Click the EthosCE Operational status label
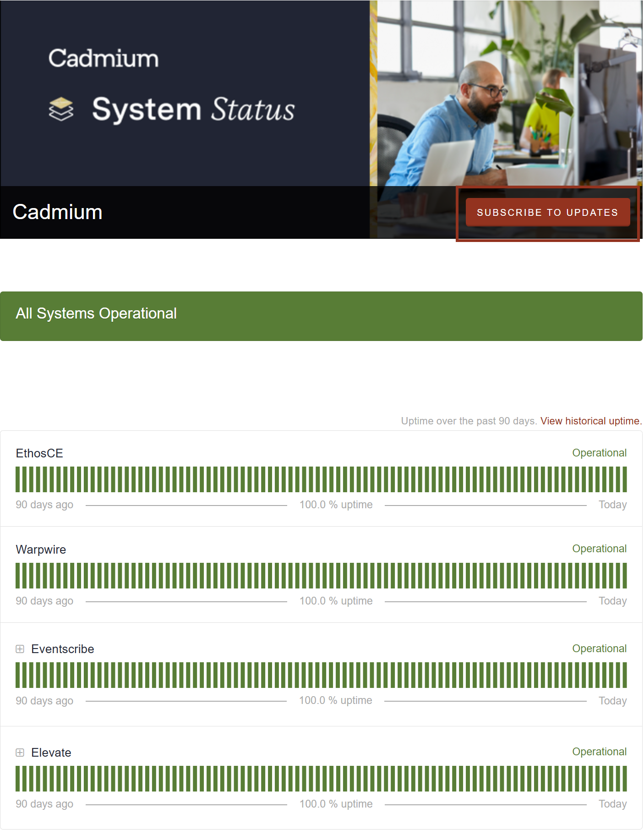 599,453
